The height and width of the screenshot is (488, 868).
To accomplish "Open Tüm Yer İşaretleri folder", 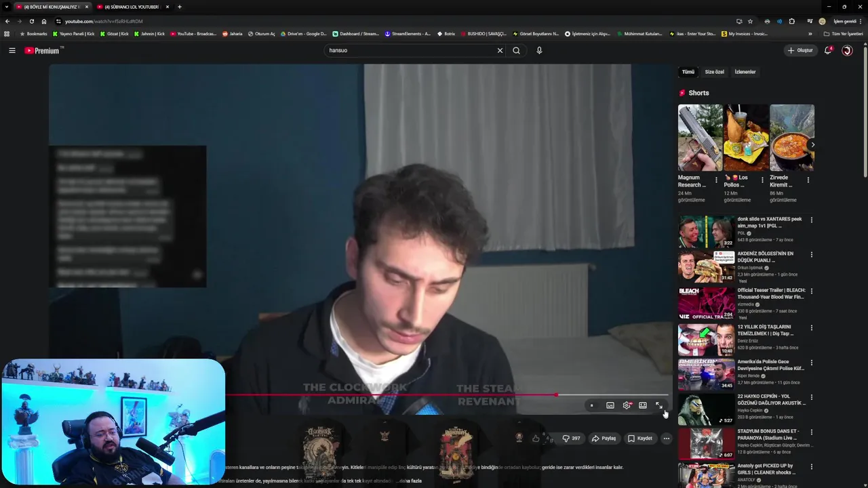I will click(x=843, y=34).
